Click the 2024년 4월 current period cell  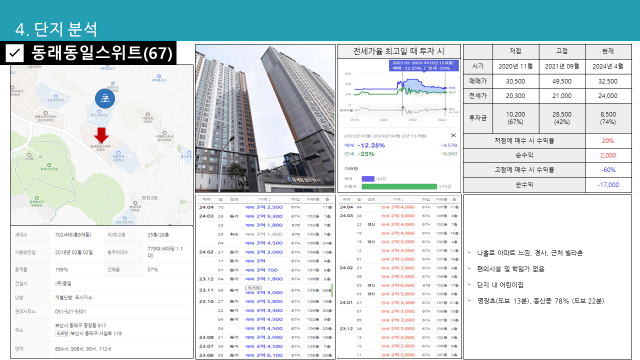[608, 66]
